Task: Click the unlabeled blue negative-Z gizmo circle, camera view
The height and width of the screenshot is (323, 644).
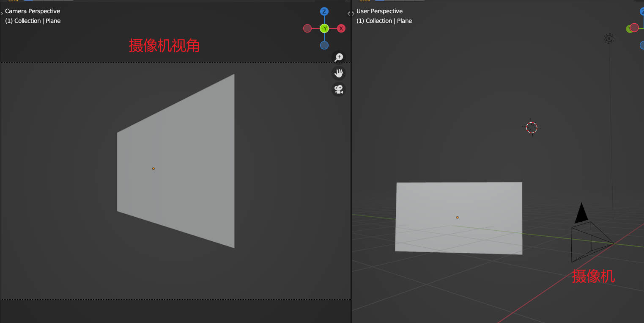Action: (x=324, y=45)
